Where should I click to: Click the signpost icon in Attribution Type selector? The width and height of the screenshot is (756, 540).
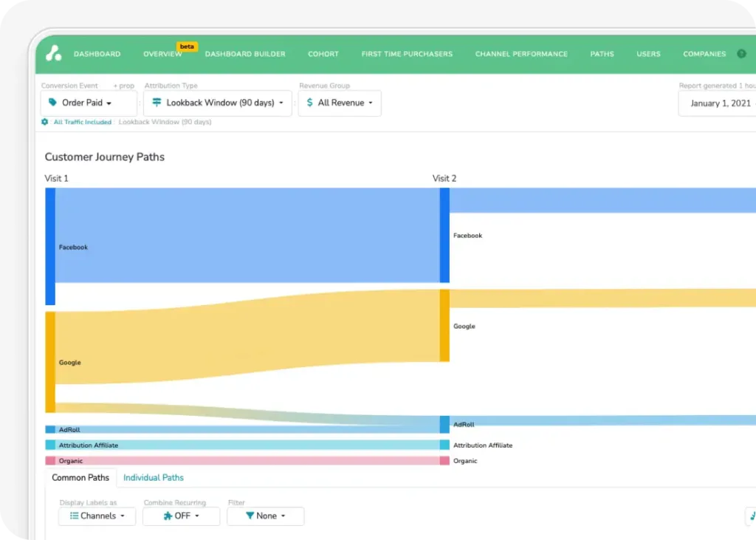(157, 103)
